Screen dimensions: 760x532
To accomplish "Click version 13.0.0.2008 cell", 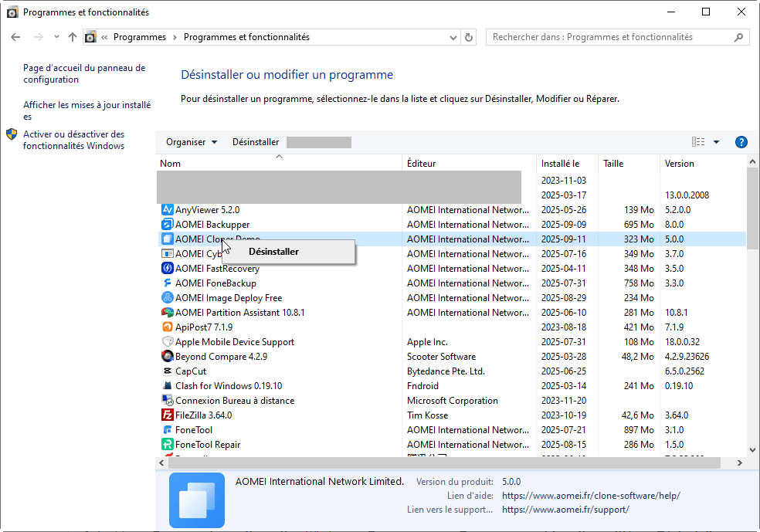I will coord(687,195).
